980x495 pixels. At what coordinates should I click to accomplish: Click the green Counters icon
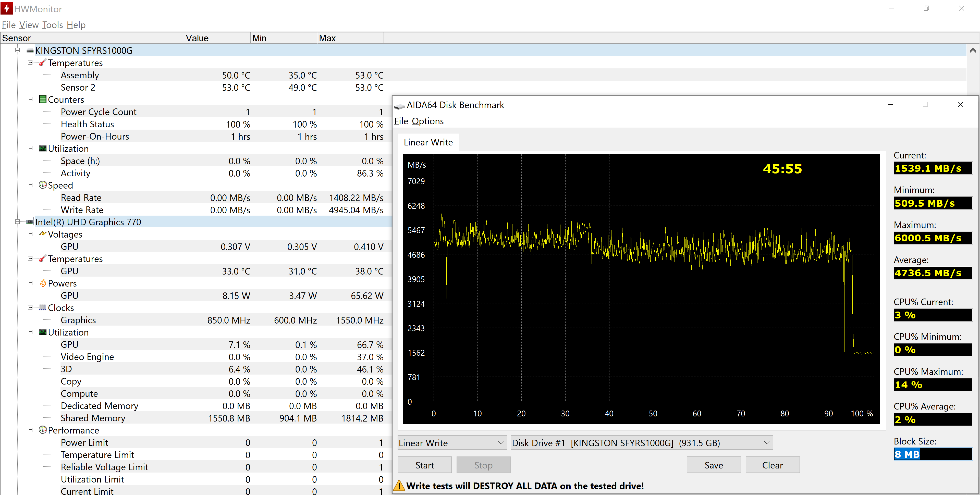point(43,99)
